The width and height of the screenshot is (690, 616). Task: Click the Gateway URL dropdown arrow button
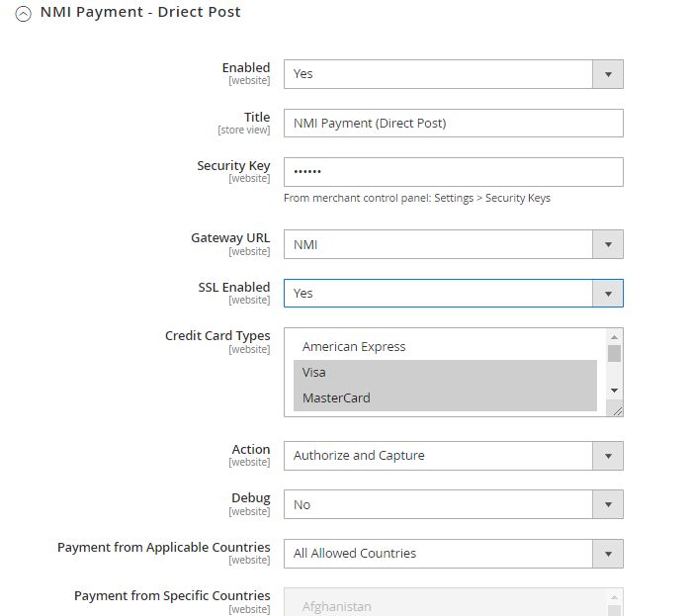(x=608, y=244)
